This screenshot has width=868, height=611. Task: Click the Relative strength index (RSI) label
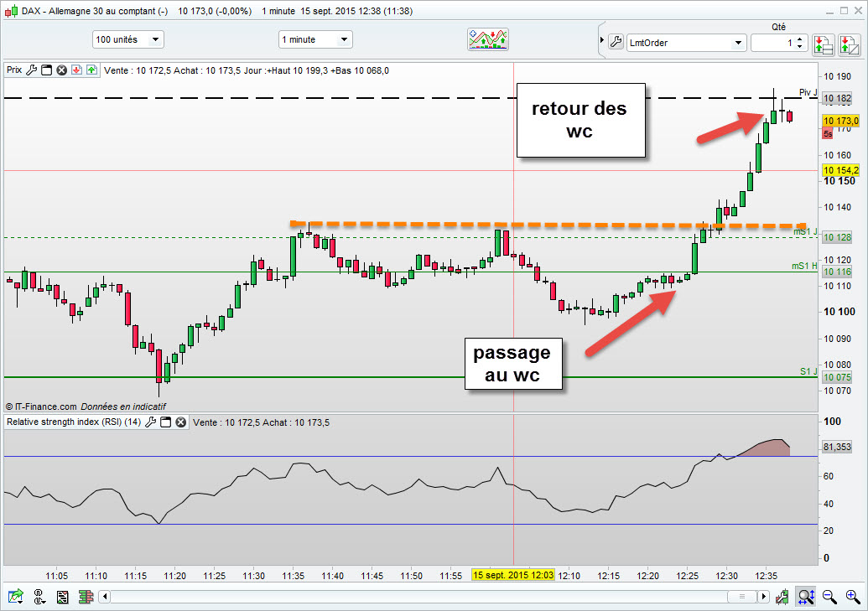[74, 422]
